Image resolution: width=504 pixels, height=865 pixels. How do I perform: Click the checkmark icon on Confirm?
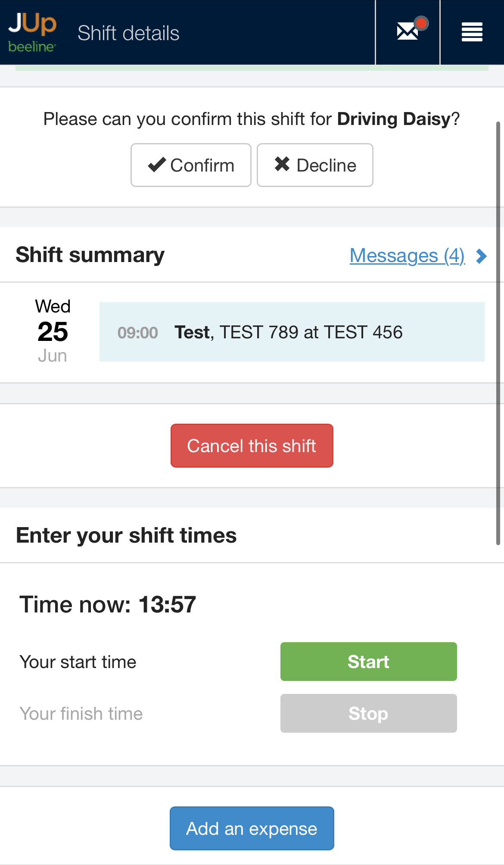(x=157, y=165)
